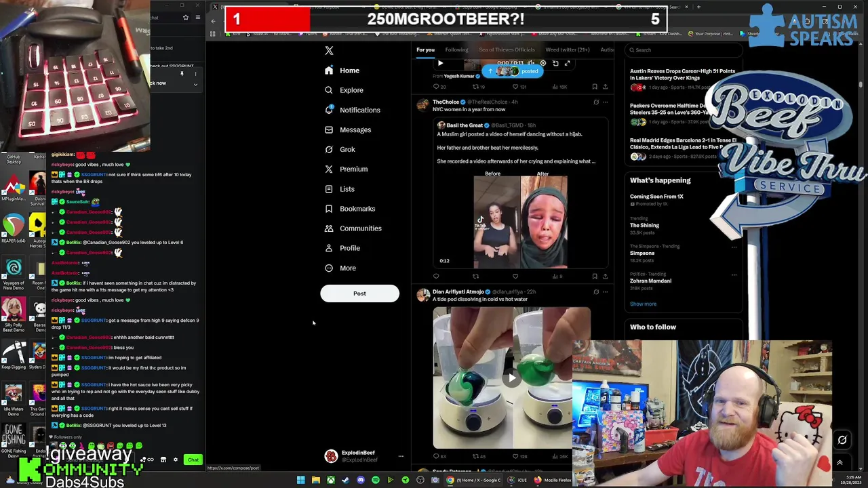Open Weed twitter (21+) tab
This screenshot has width=868, height=488.
[x=568, y=49]
